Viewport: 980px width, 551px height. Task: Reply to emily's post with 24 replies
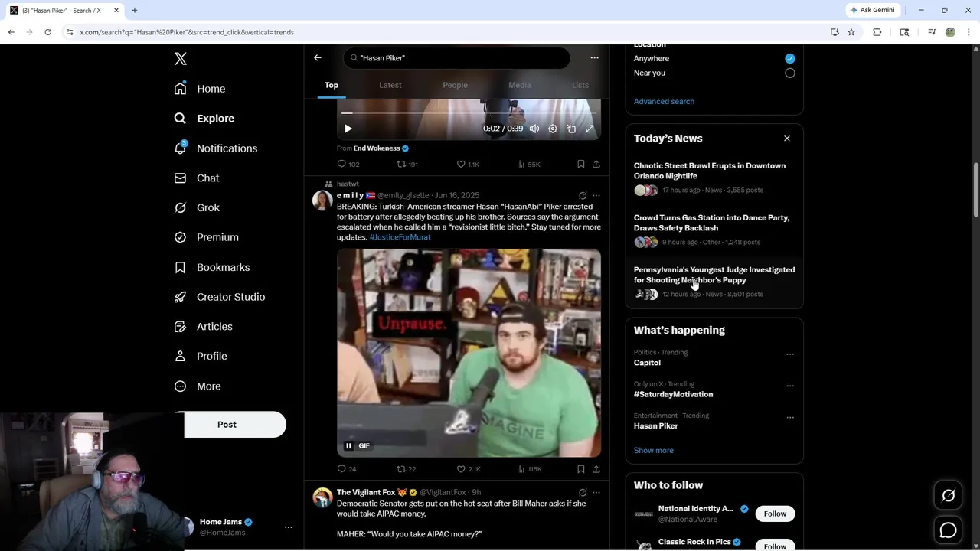coord(347,468)
